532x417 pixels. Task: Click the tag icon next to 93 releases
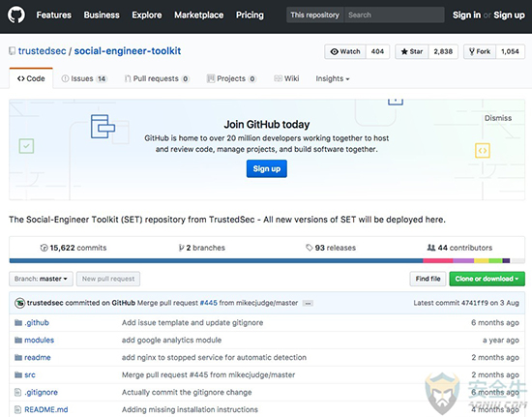click(x=310, y=248)
